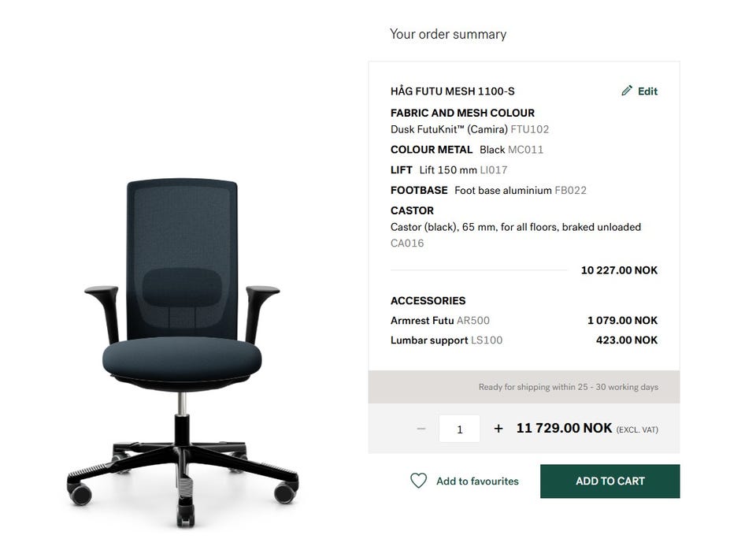Click the shipping time notice
The height and width of the screenshot is (539, 756).
(x=568, y=387)
